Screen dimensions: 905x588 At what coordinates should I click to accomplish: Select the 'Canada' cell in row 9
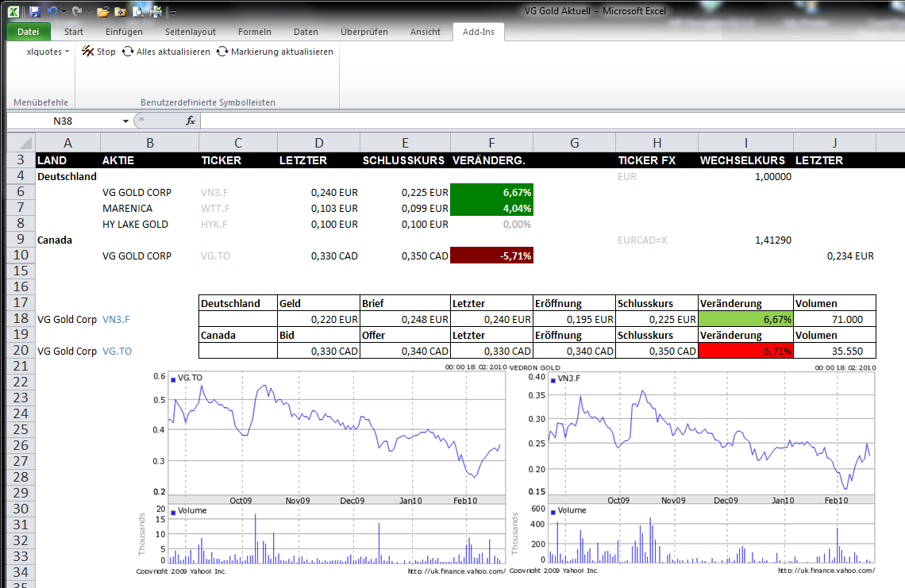click(x=67, y=240)
